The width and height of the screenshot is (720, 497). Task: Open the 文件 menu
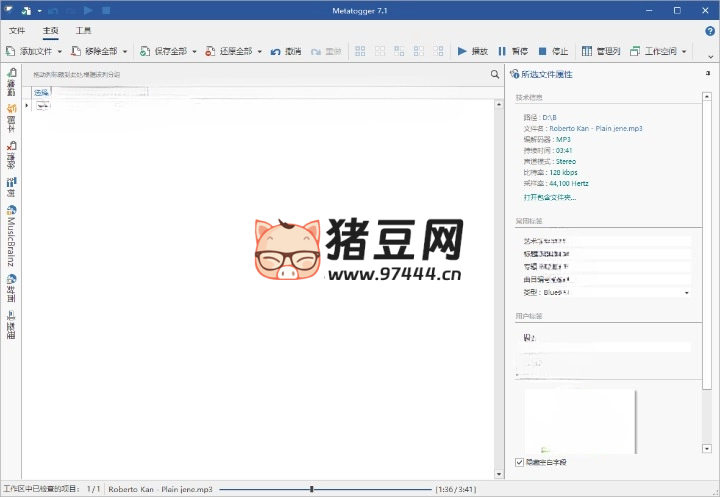tap(17, 31)
